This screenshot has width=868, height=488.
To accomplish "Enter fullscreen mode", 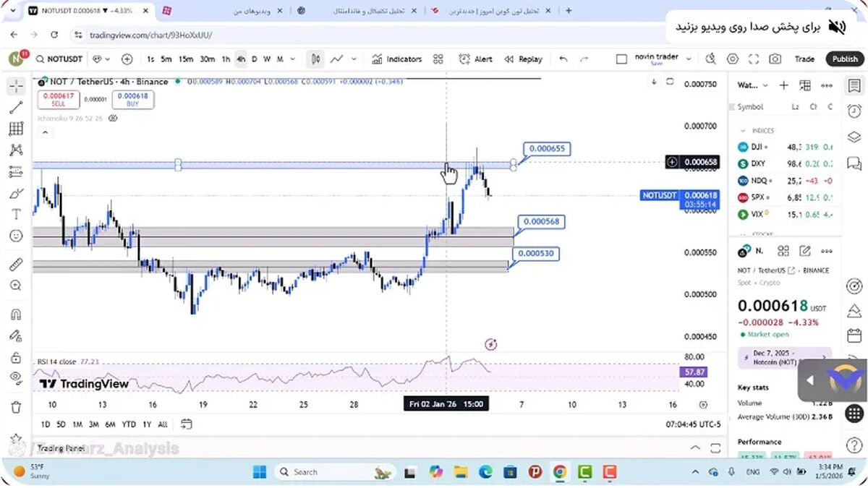I will click(754, 59).
